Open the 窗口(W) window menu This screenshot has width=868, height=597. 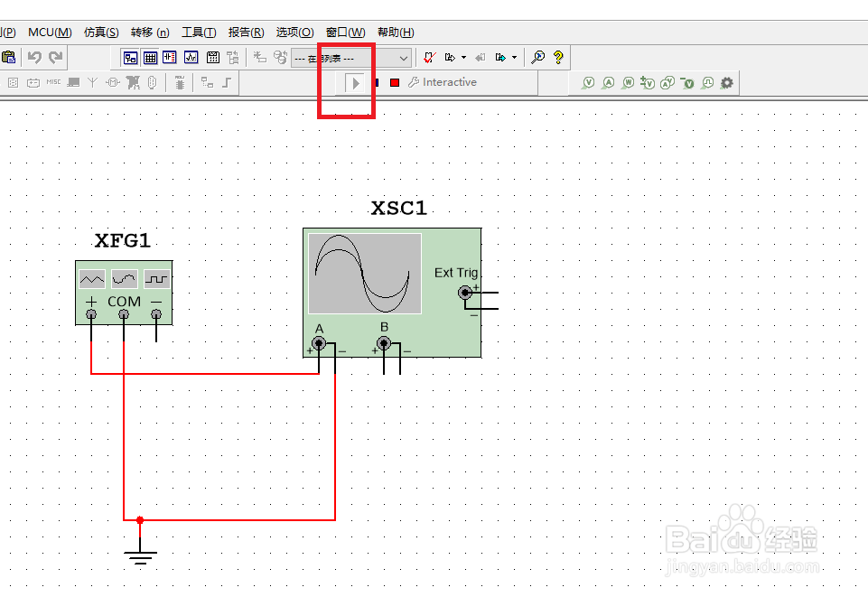(345, 33)
